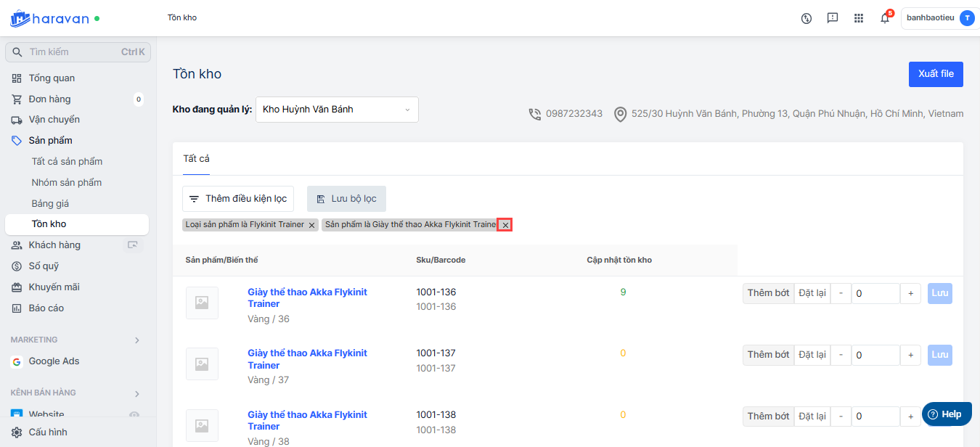This screenshot has width=980, height=447.
Task: Click the thumbnail for variant Vàng / 37
Action: click(202, 364)
